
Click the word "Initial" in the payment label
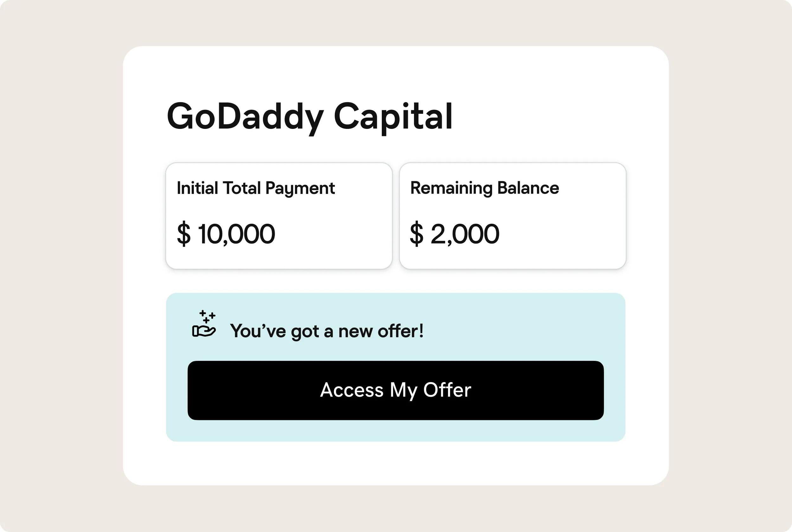pos(197,188)
